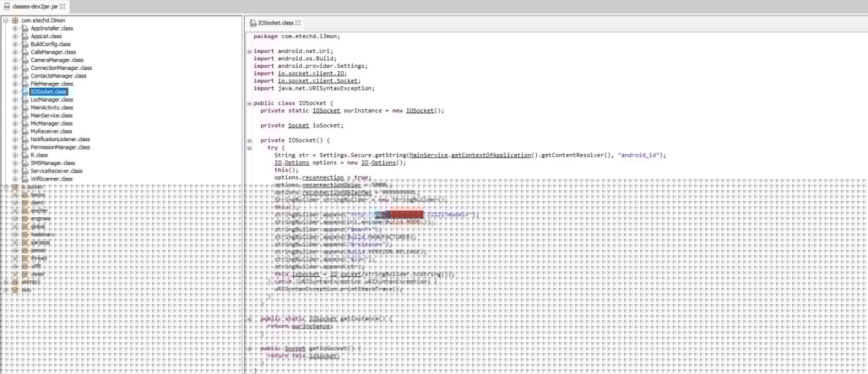The width and height of the screenshot is (868, 374).
Task: Collapse the import statements block
Action: 249,52
